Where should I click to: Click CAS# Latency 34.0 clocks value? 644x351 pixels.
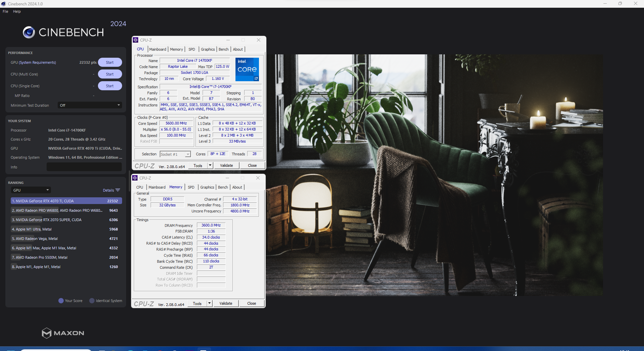coord(211,237)
